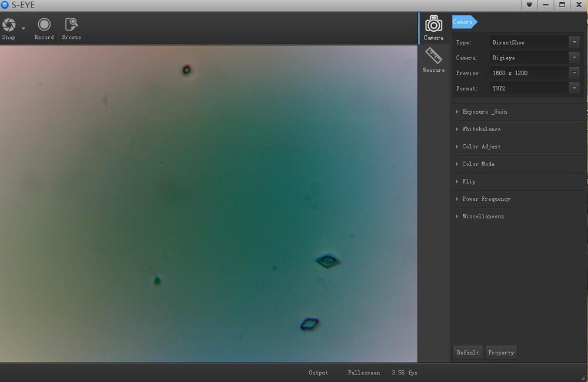Start video with Record icon
The image size is (588, 382).
[44, 25]
